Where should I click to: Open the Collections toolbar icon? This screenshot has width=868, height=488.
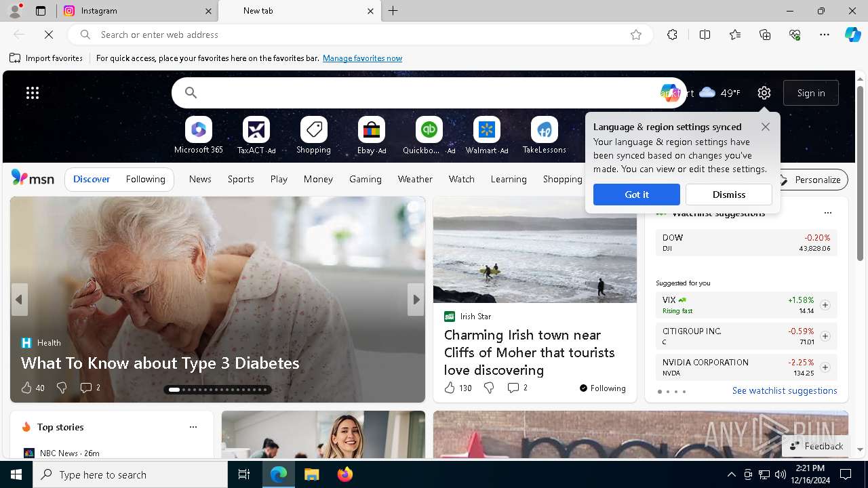pos(765,35)
